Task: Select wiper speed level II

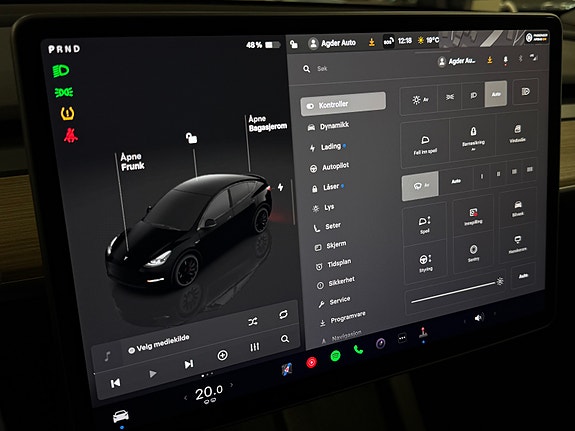Action: point(498,174)
